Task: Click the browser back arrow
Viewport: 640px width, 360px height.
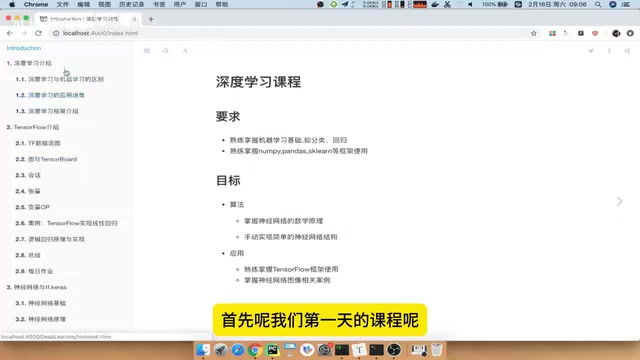Action: pos(10,33)
